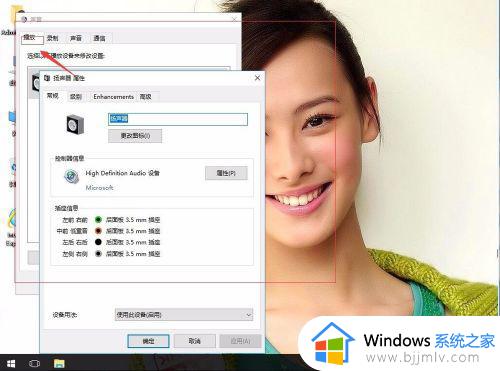Click the green jack indicator for 左前 右前
500x371 pixels.
pyautogui.click(x=98, y=219)
